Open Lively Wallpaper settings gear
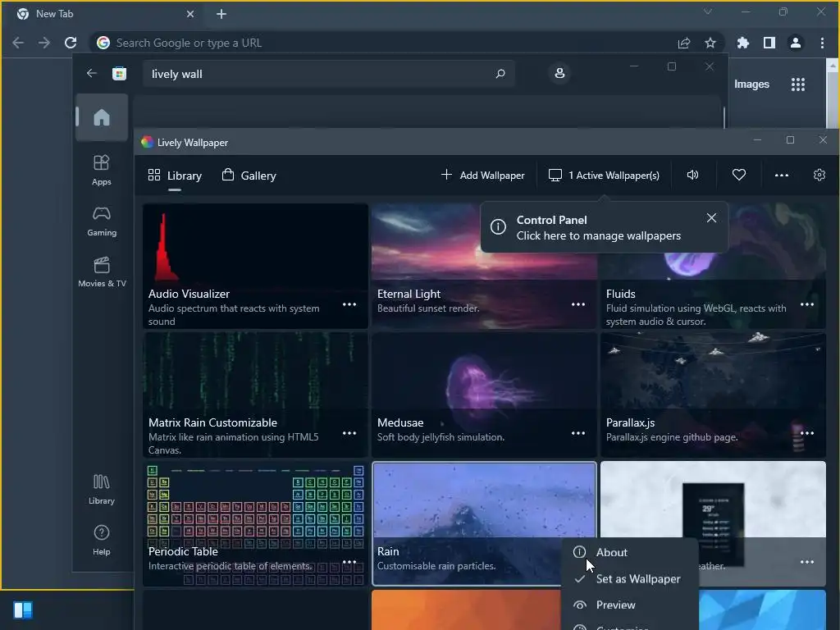Viewport: 840px width, 630px height. click(x=819, y=176)
